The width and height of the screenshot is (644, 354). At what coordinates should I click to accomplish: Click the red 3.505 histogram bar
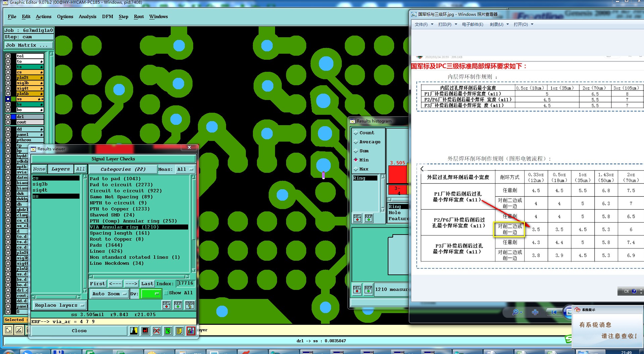click(398, 174)
